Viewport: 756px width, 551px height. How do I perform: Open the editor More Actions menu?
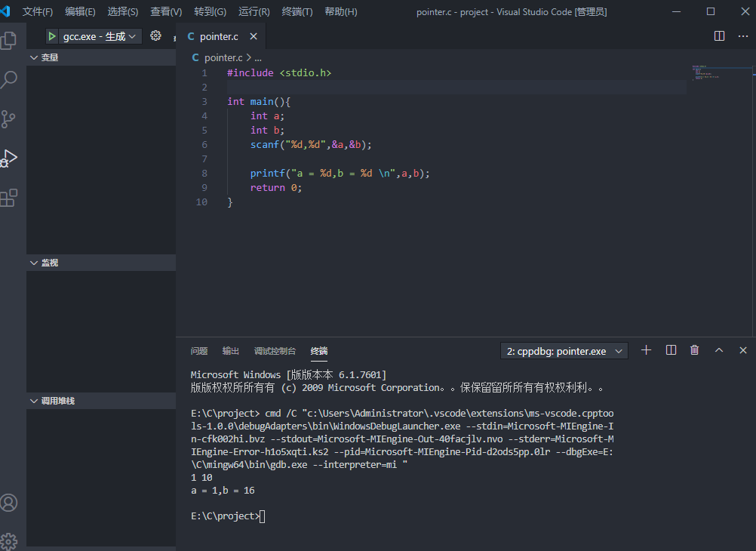coord(743,36)
